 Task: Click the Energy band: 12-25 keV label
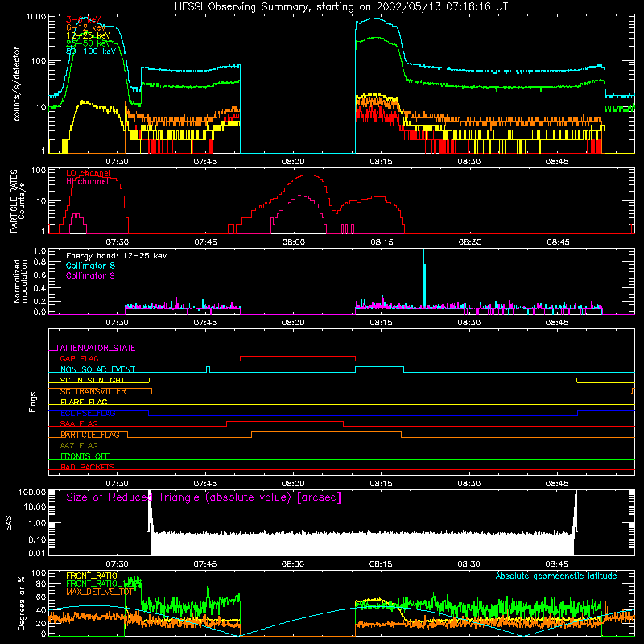pos(117,256)
